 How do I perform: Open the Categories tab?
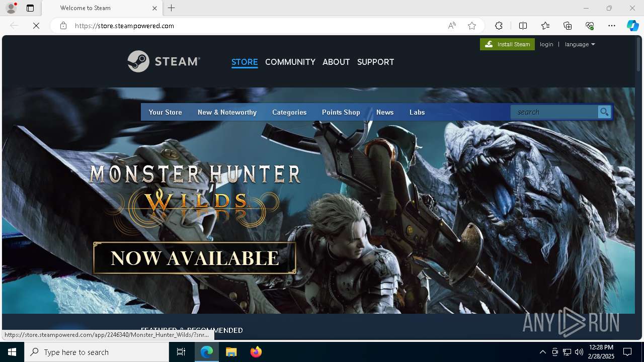tap(289, 112)
